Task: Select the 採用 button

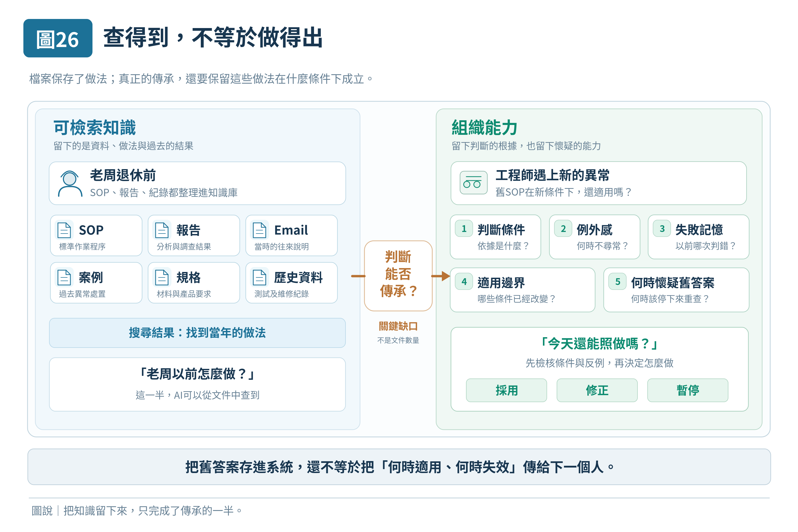Action: (506, 390)
